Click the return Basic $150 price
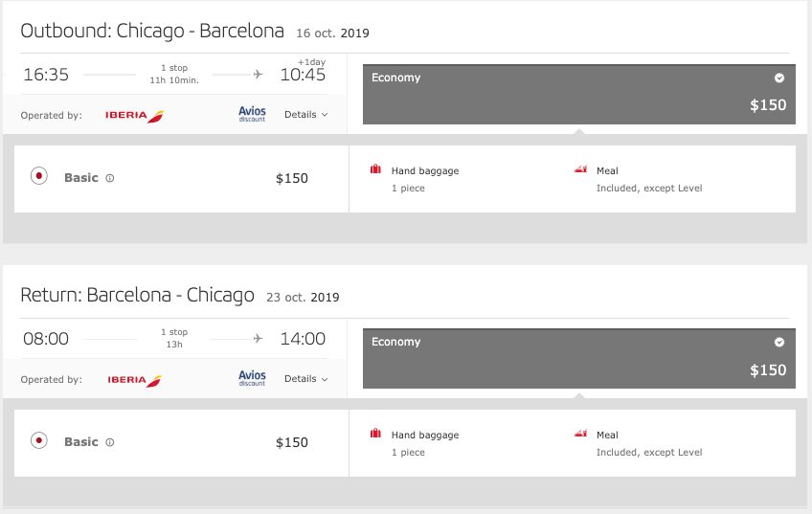The image size is (812, 514). point(291,442)
